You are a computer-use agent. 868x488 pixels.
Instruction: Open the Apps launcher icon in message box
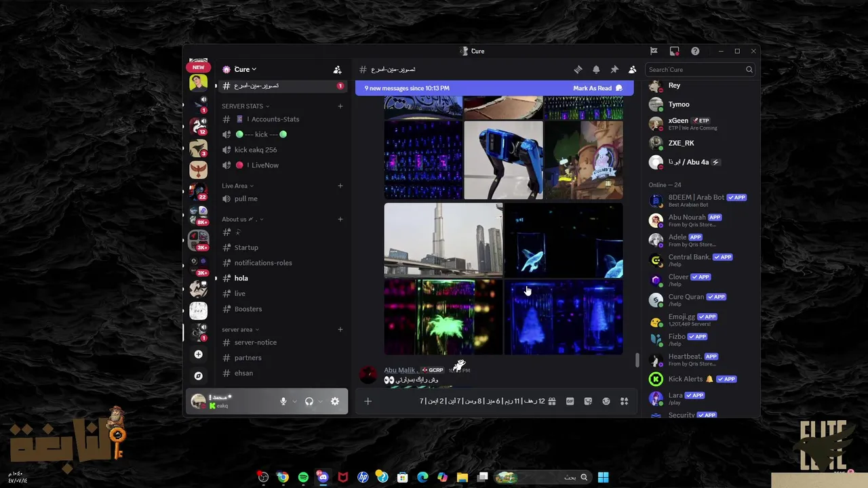624,401
